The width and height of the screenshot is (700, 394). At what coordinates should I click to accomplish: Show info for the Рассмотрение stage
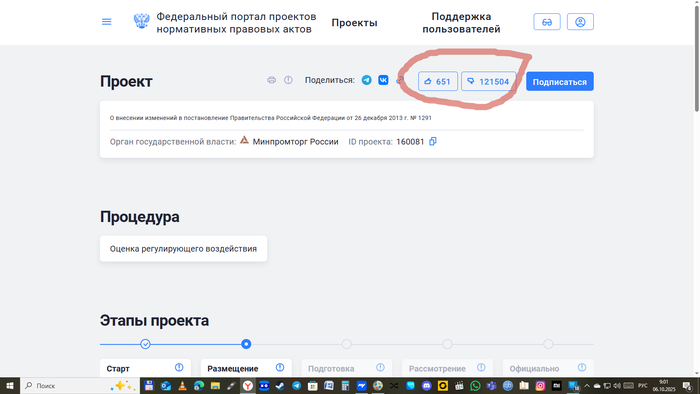[x=481, y=368]
